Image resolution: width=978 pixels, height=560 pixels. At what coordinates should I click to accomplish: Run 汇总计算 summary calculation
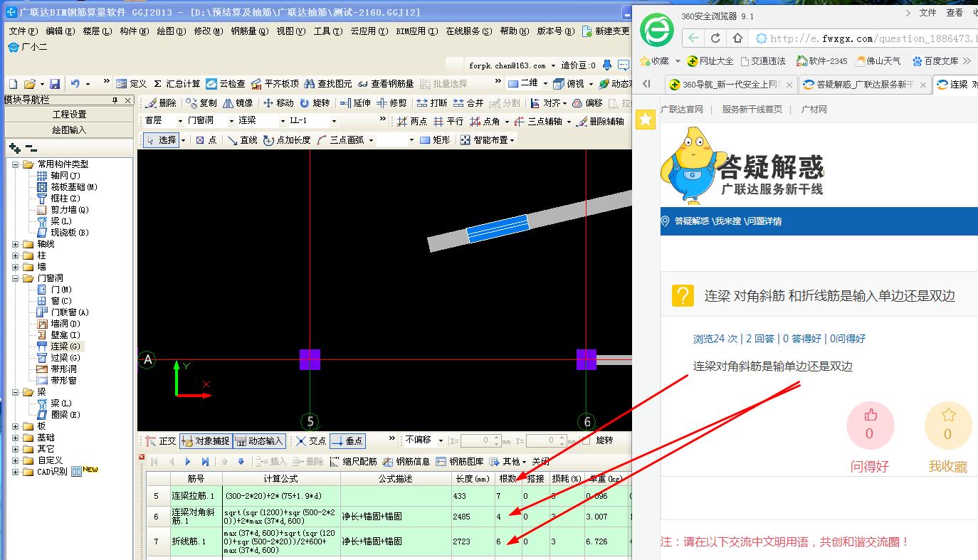coord(177,84)
